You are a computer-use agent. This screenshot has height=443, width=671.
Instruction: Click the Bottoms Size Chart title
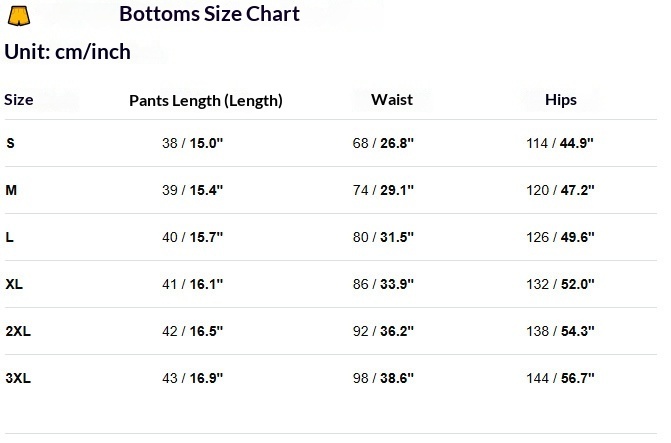(x=209, y=15)
